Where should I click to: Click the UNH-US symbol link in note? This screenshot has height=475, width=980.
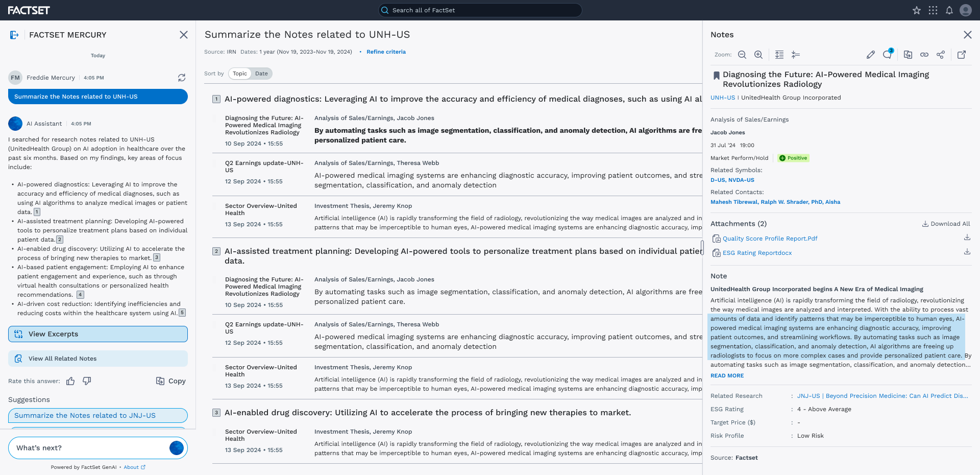click(x=723, y=98)
